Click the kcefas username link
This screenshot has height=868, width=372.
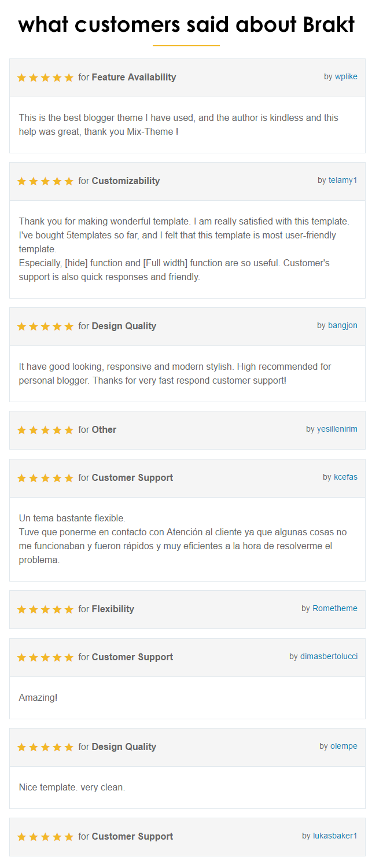[345, 477]
